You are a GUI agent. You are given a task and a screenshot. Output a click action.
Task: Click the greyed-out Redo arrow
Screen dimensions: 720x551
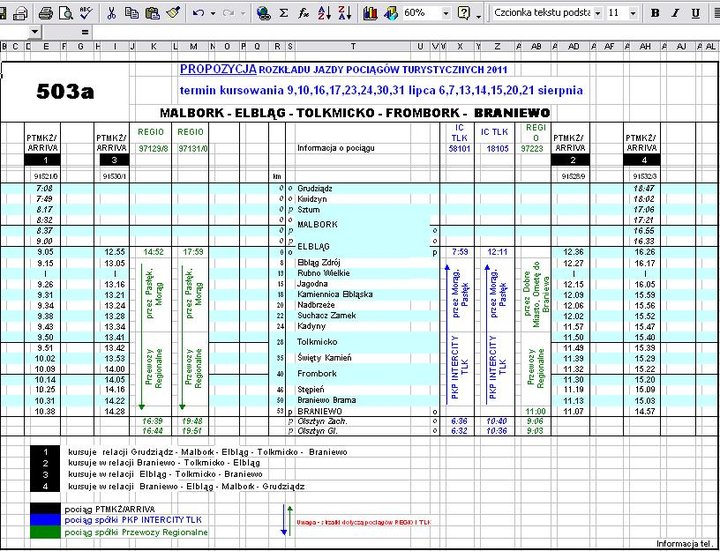coord(229,13)
